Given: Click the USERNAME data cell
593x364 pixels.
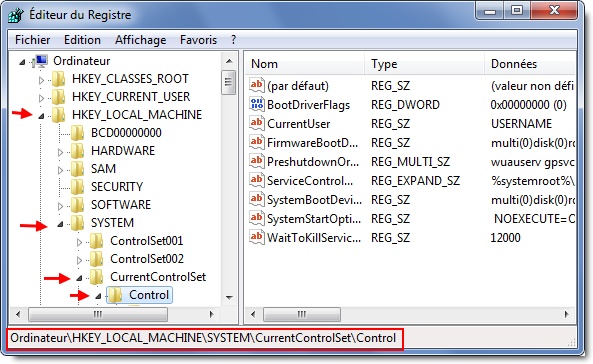Looking at the screenshot, I should click(x=521, y=124).
